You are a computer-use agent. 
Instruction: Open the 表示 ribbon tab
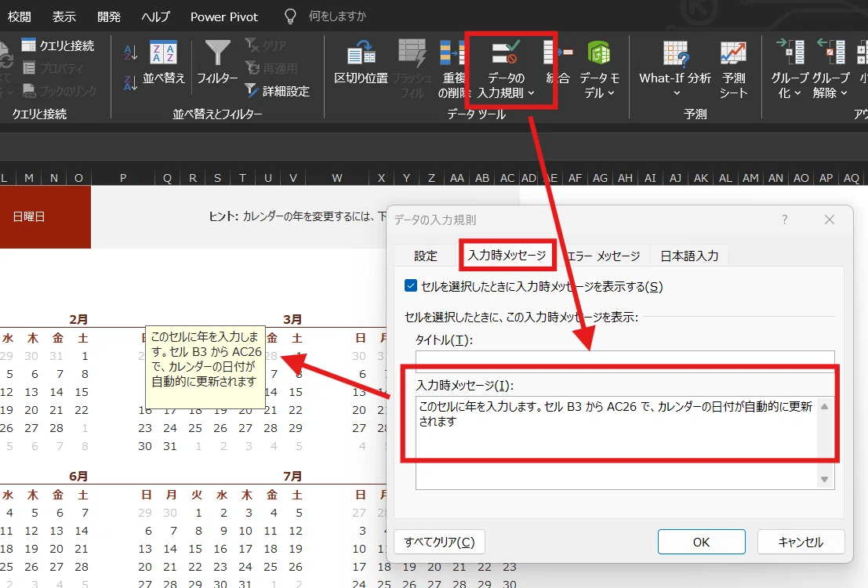coord(64,16)
